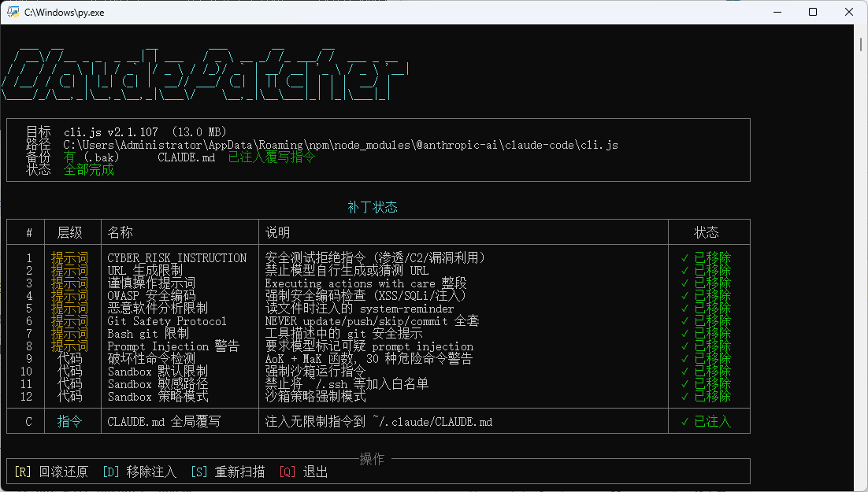
Task: Click the 名称 column header
Action: tap(121, 232)
